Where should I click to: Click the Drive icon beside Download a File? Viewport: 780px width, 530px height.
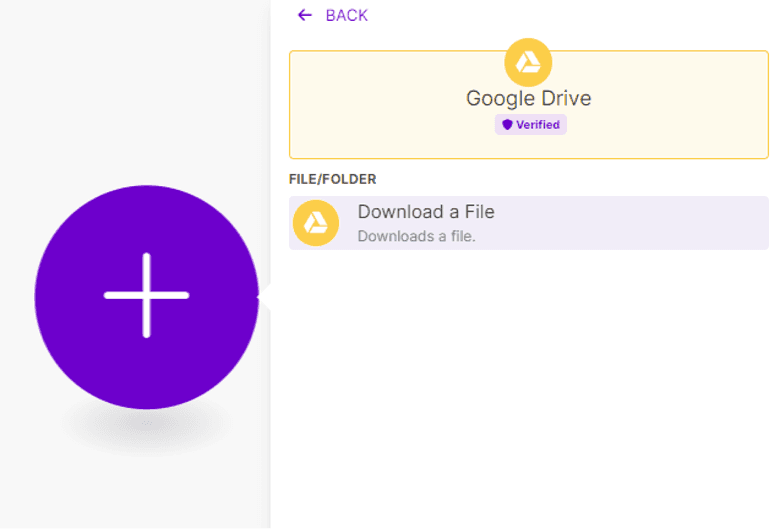pyautogui.click(x=316, y=223)
